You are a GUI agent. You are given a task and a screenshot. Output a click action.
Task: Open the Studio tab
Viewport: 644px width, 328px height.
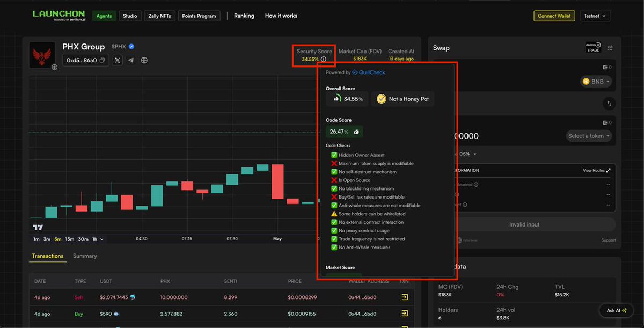[130, 16]
